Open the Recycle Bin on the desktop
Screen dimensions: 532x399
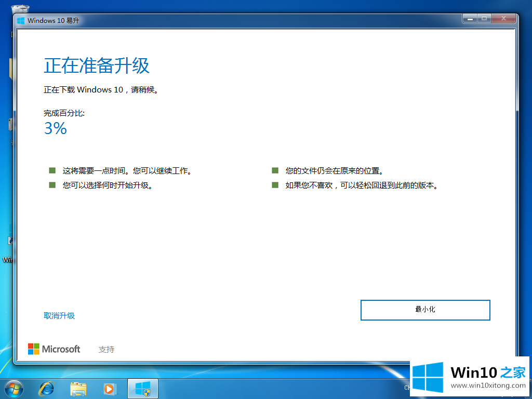click(20, 9)
